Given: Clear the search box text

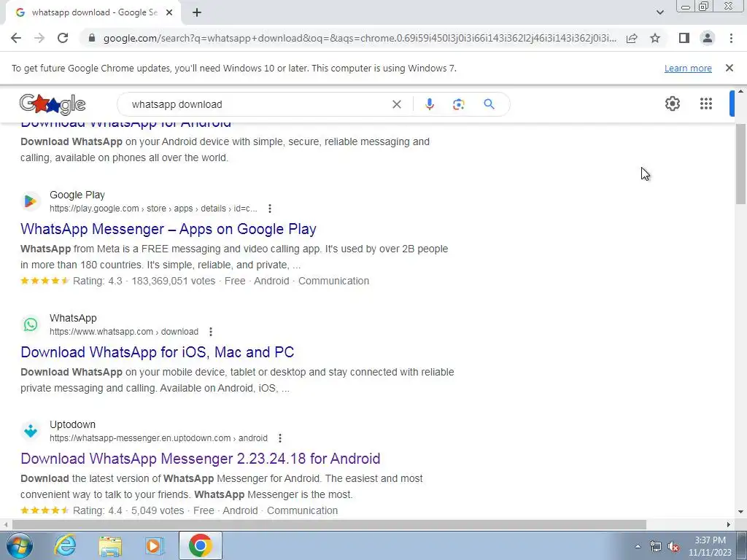Looking at the screenshot, I should [396, 104].
